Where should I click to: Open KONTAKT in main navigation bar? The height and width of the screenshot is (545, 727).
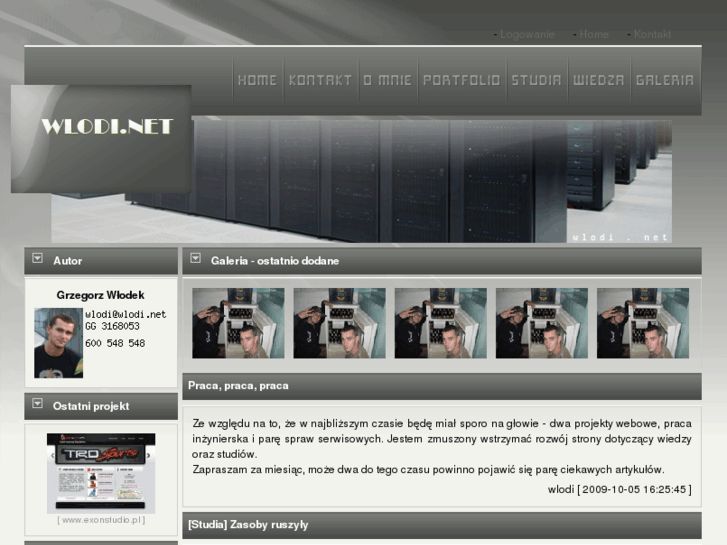(320, 80)
